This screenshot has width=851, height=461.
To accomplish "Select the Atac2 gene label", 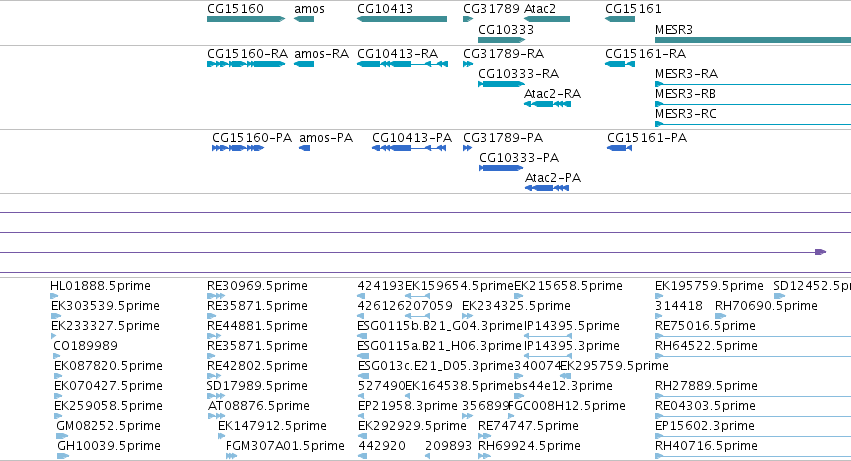I will (539, 9).
